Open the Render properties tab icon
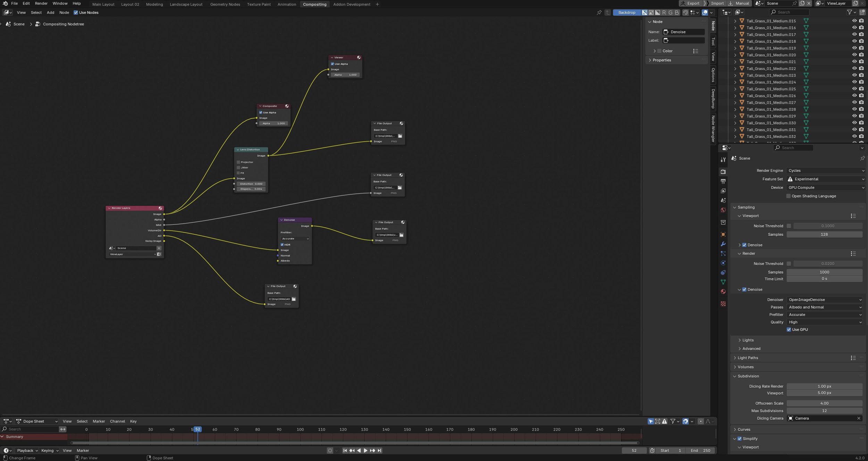868x461 pixels. 723,172
